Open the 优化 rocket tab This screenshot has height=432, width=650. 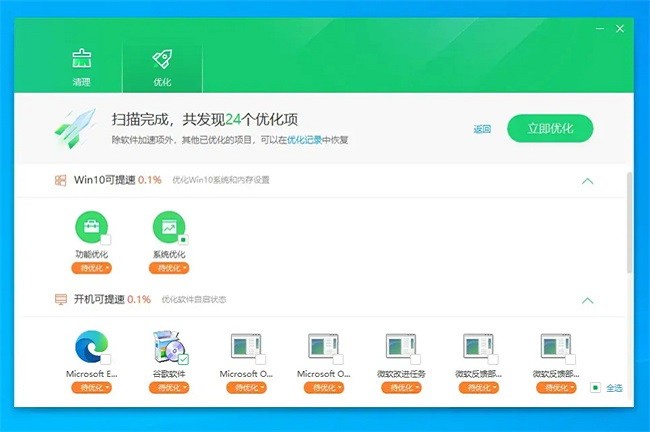(x=162, y=68)
